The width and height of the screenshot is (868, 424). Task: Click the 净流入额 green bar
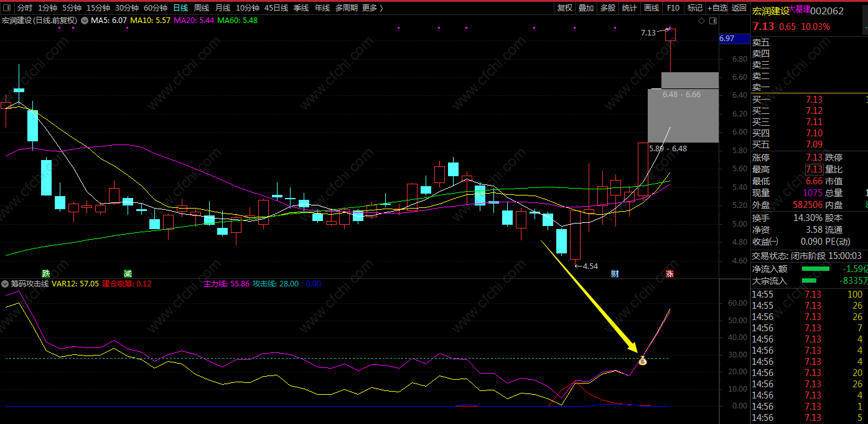[x=815, y=269]
